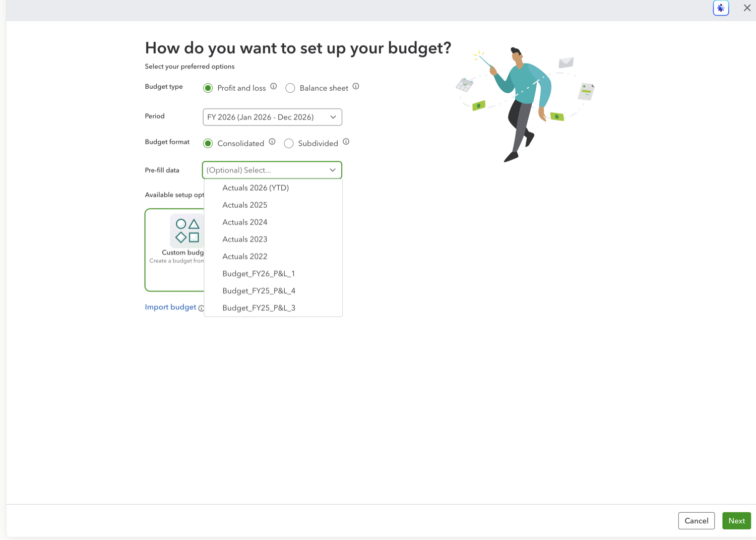Close the budget setup dialog
This screenshot has height=540, width=756.
click(x=747, y=8)
